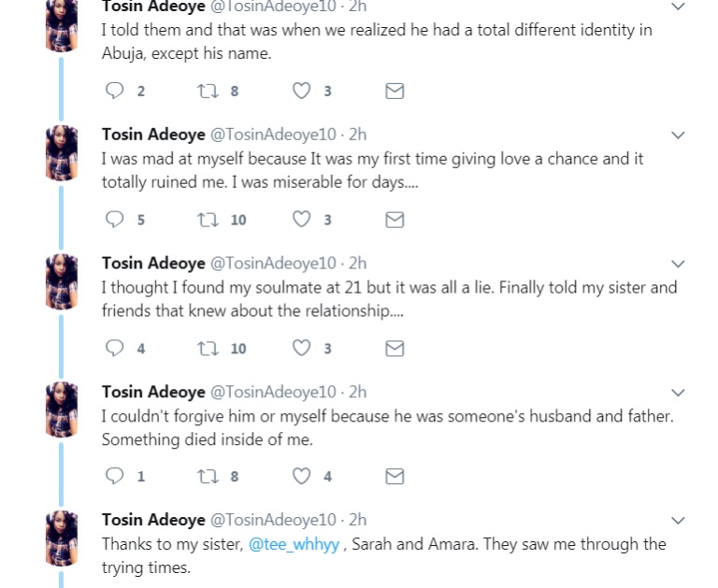Retweet the "different identity in Abuja" tweet
This screenshot has height=588, width=718.
[x=206, y=91]
